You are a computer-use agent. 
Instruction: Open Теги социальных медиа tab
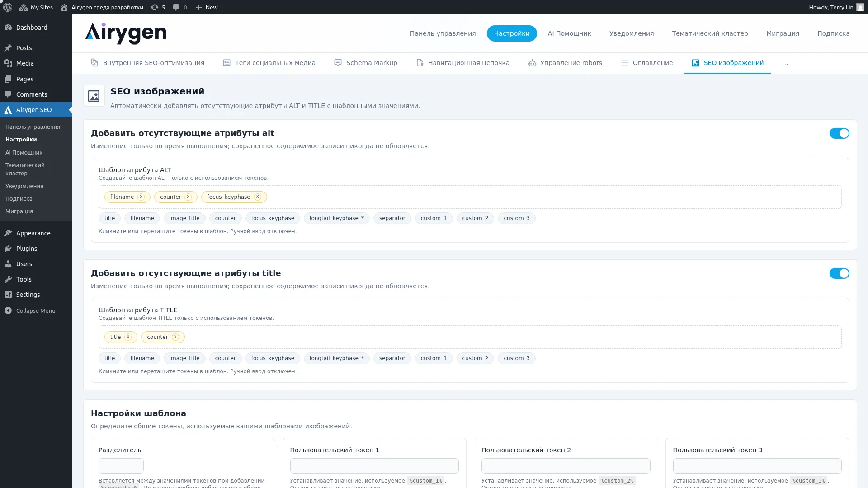click(269, 63)
